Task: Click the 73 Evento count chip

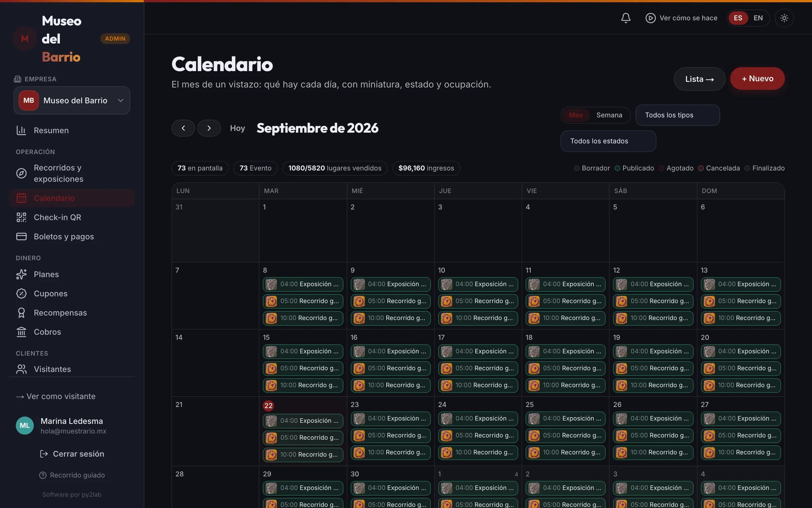Action: pos(255,168)
